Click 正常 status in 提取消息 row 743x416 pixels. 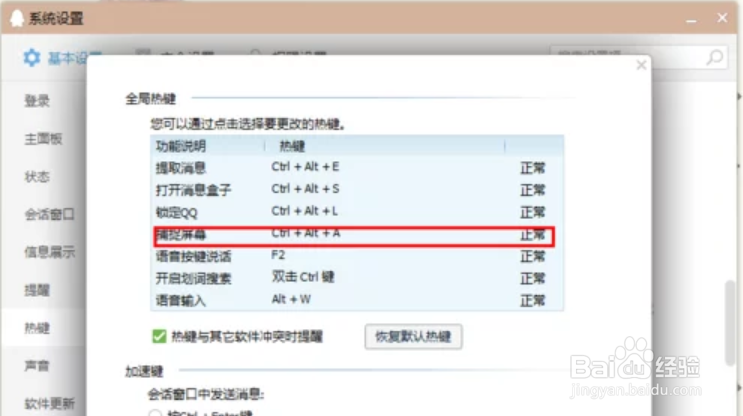[533, 168]
